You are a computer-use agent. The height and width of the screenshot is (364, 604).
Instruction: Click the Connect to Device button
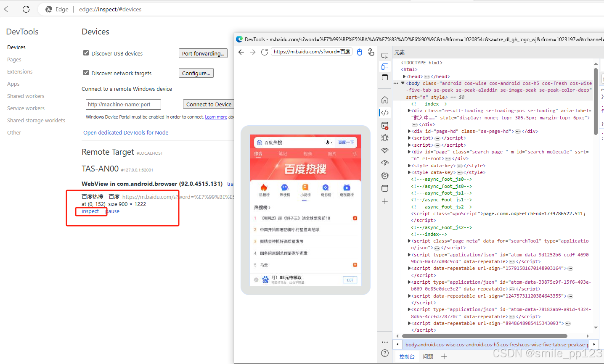coord(208,104)
